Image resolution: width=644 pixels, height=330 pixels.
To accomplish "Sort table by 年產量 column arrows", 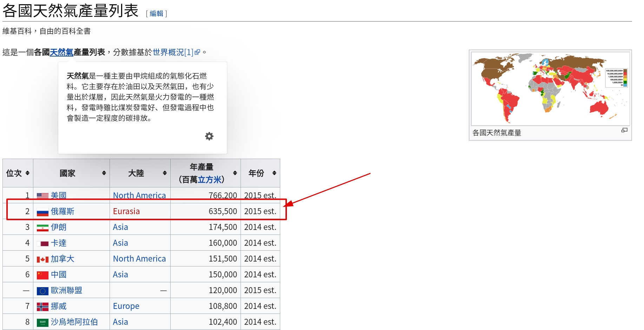I will coord(235,173).
